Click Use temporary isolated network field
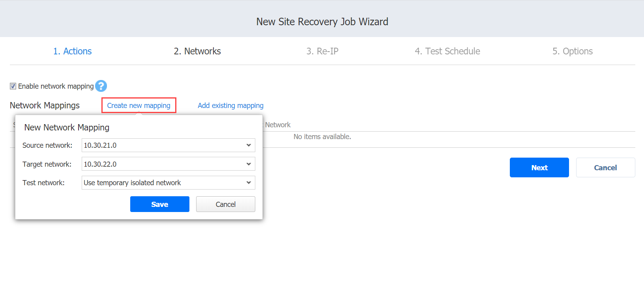This screenshot has width=644, height=292. click(168, 182)
